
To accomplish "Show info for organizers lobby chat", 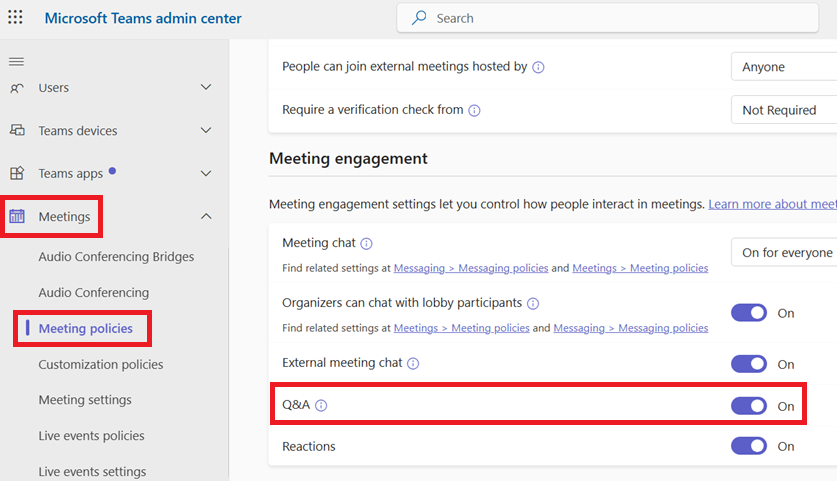I will (533, 304).
